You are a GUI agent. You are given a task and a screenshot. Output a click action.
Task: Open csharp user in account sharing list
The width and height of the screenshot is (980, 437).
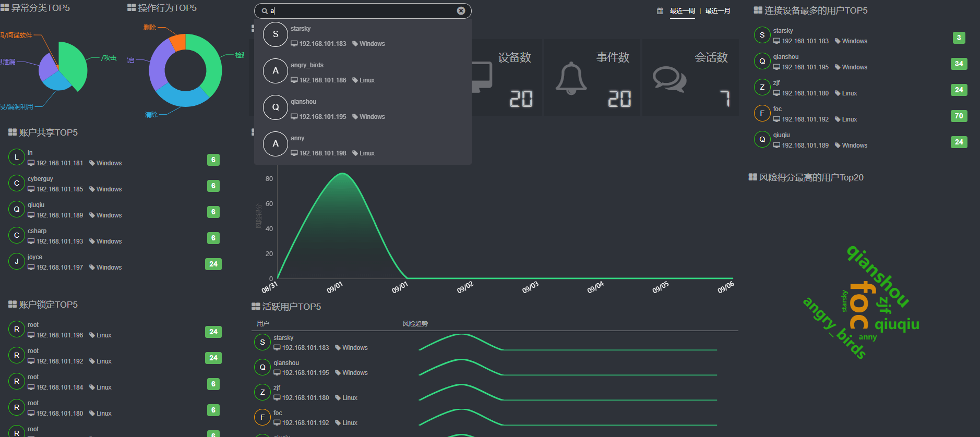37,231
